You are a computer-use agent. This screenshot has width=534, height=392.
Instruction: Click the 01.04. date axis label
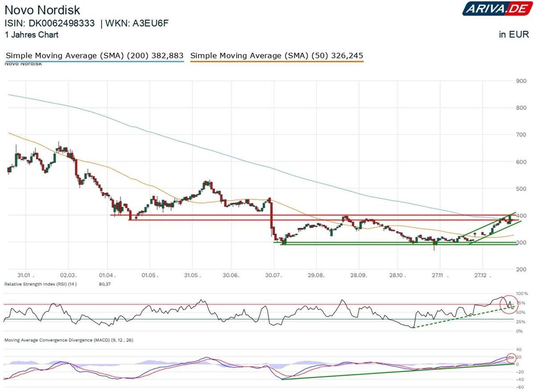[x=108, y=275]
